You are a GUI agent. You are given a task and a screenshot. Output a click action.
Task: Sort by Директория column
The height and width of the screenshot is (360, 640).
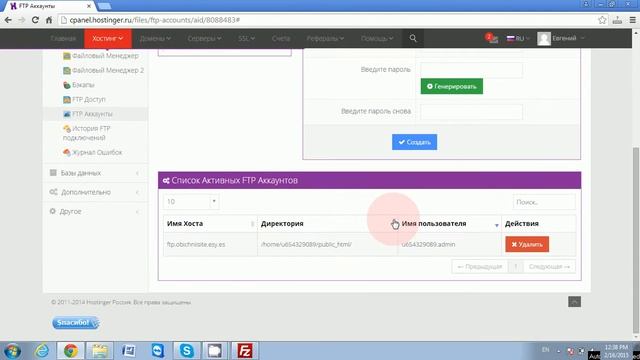327,224
